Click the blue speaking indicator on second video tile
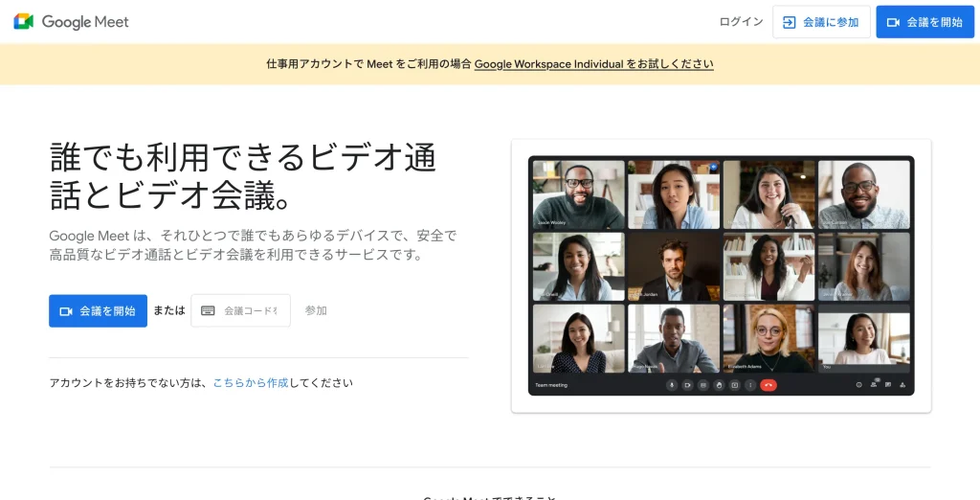980x500 pixels. [713, 167]
